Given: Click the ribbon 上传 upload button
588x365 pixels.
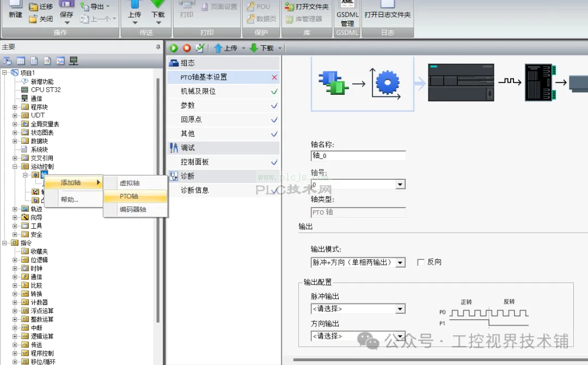Looking at the screenshot, I should tap(134, 12).
